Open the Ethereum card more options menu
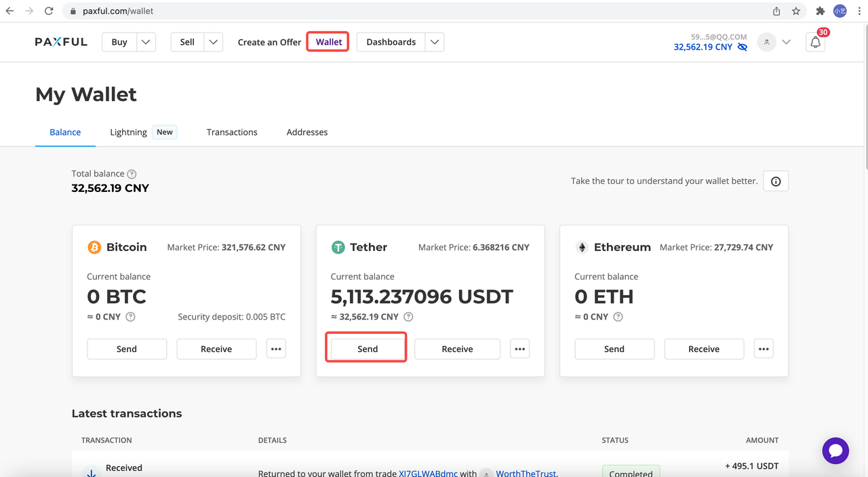Viewport: 868px width, 477px height. point(764,349)
